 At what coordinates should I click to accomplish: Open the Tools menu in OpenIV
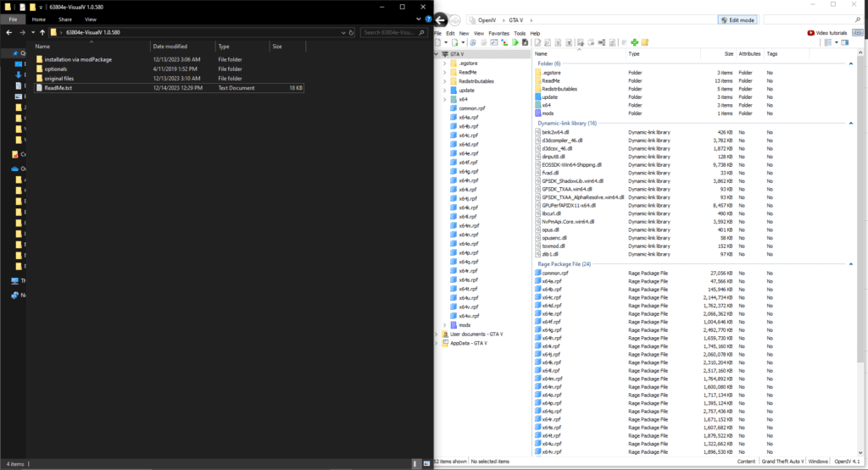coord(519,33)
